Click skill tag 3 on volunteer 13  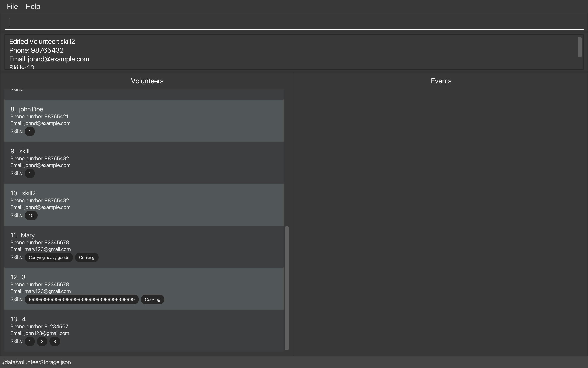pos(55,341)
